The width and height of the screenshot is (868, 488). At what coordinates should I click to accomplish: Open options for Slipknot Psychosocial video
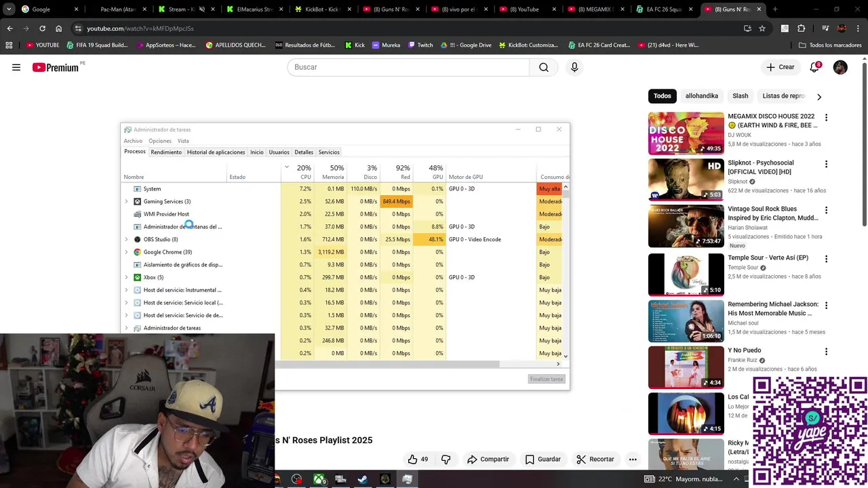826,164
